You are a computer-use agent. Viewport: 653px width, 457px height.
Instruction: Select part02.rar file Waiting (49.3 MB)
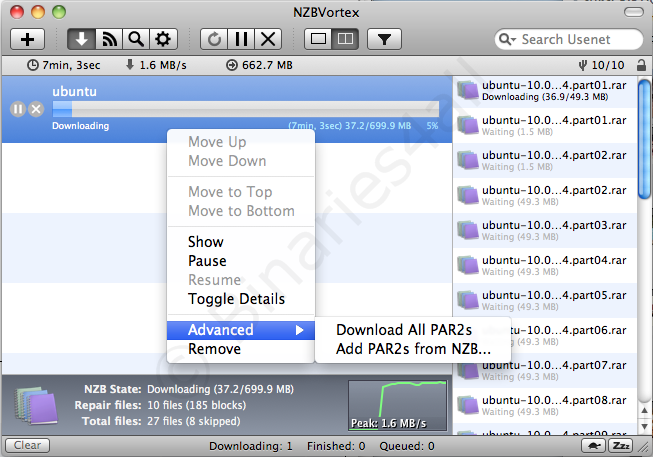tap(545, 195)
